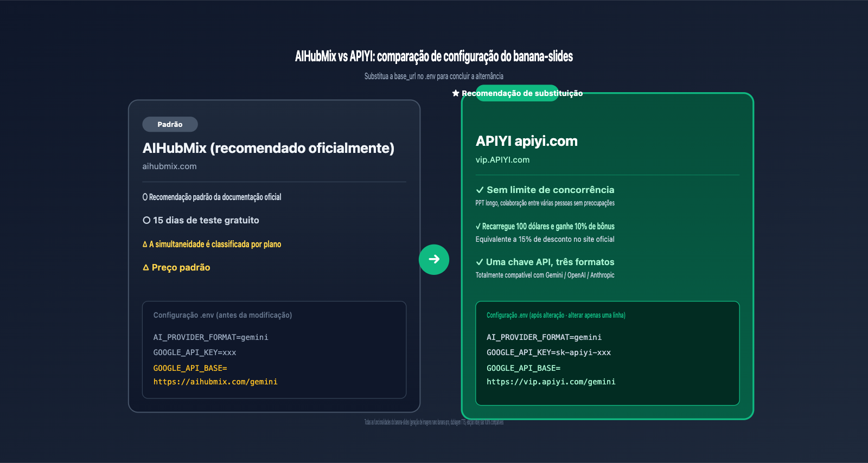868x463 pixels.
Task: Click the text Equivalente a 15% de desconto
Action: click(545, 239)
